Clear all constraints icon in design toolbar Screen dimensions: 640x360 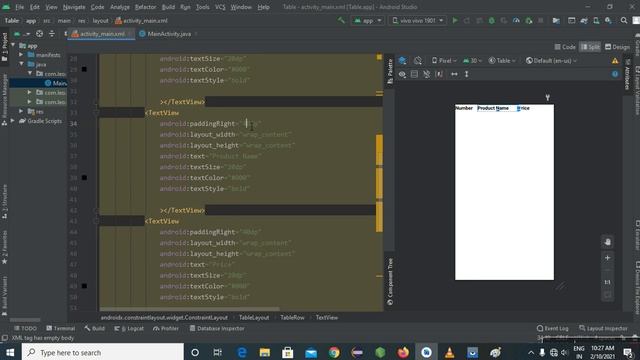click(427, 74)
